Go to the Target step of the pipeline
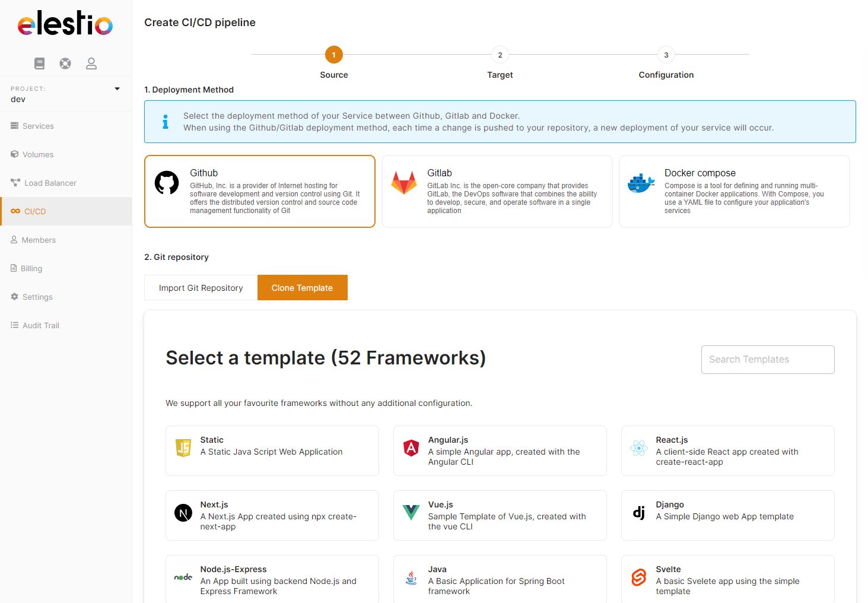868x603 pixels. (500, 55)
